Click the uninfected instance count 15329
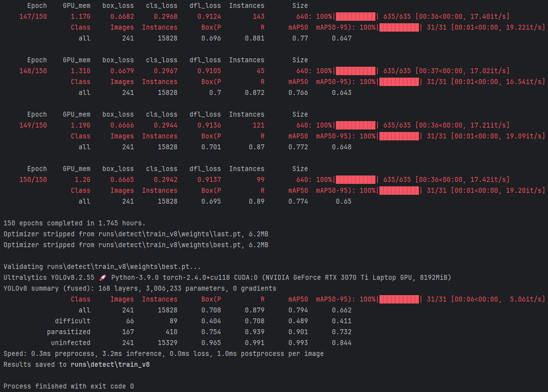Viewport: 548px width, 392px height. (167, 343)
